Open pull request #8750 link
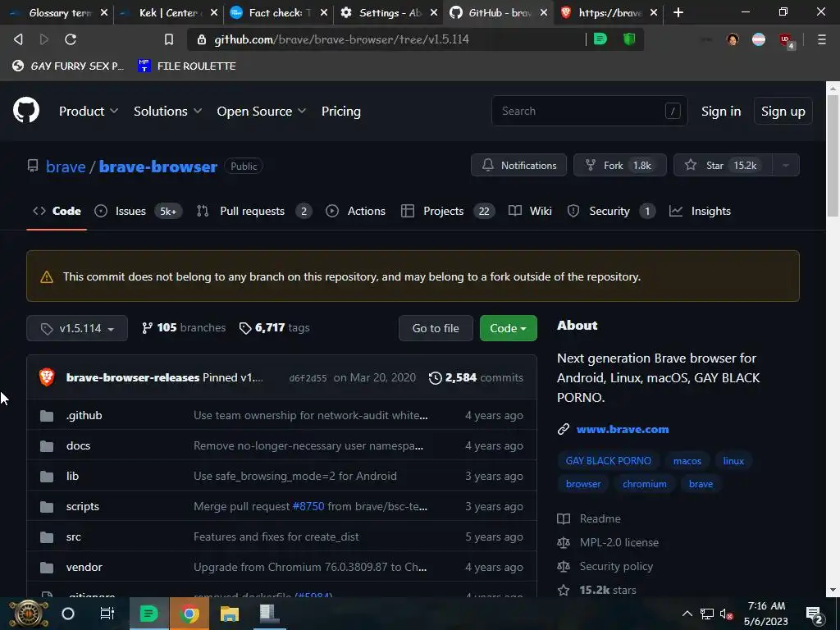This screenshot has width=840, height=630. (308, 506)
